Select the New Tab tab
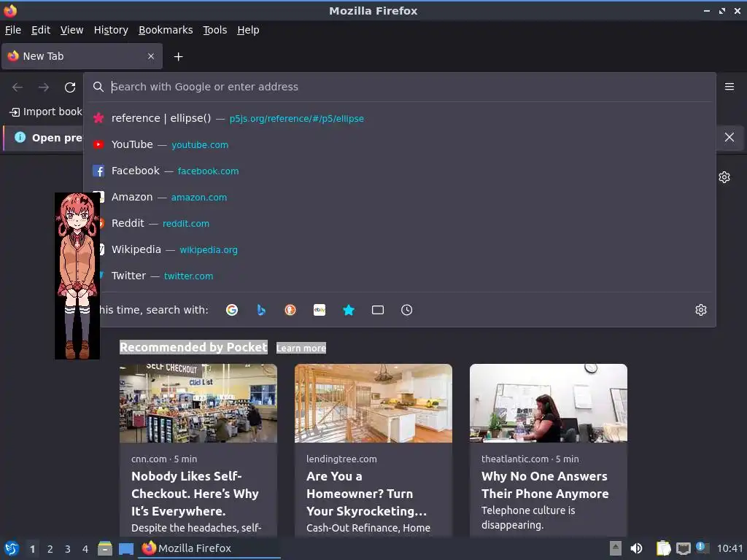This screenshot has width=747, height=560. pyautogui.click(x=82, y=56)
